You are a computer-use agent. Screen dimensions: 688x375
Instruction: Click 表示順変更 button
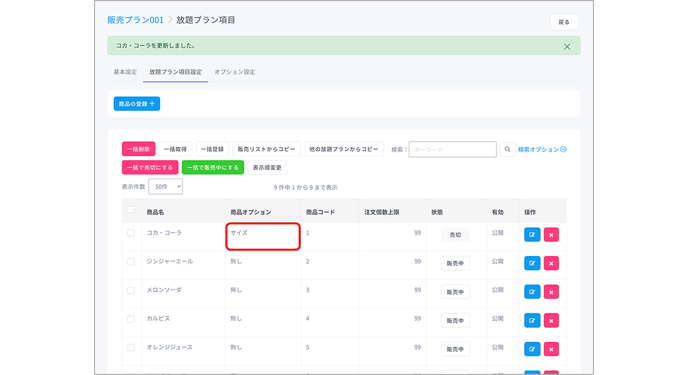(x=267, y=168)
